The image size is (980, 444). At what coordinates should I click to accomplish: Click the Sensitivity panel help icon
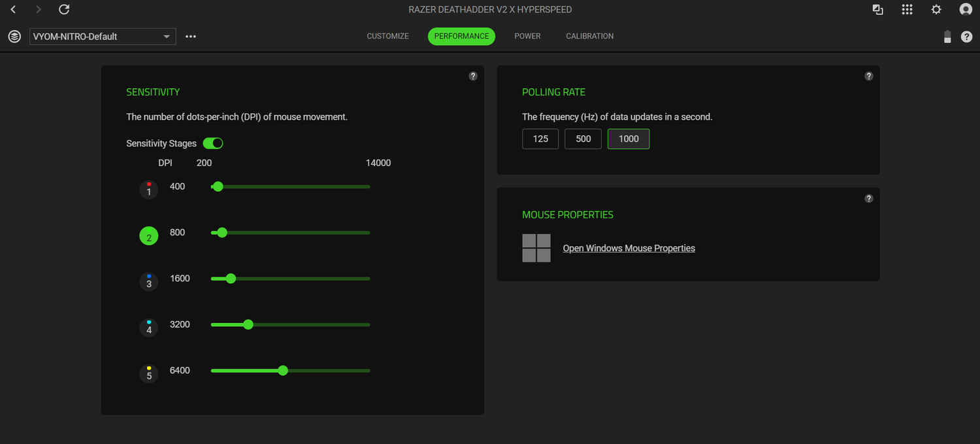[x=473, y=76]
